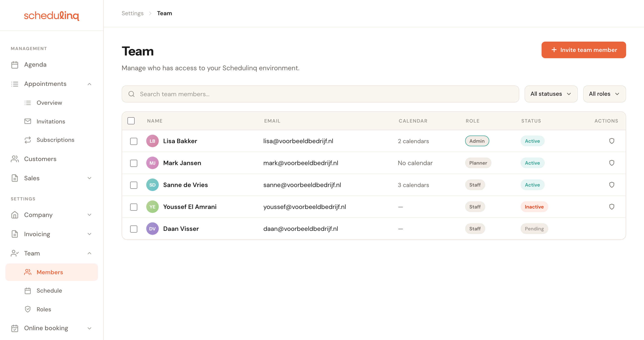
Task: Click Sanne de Vries's SD avatar
Action: click(x=152, y=185)
